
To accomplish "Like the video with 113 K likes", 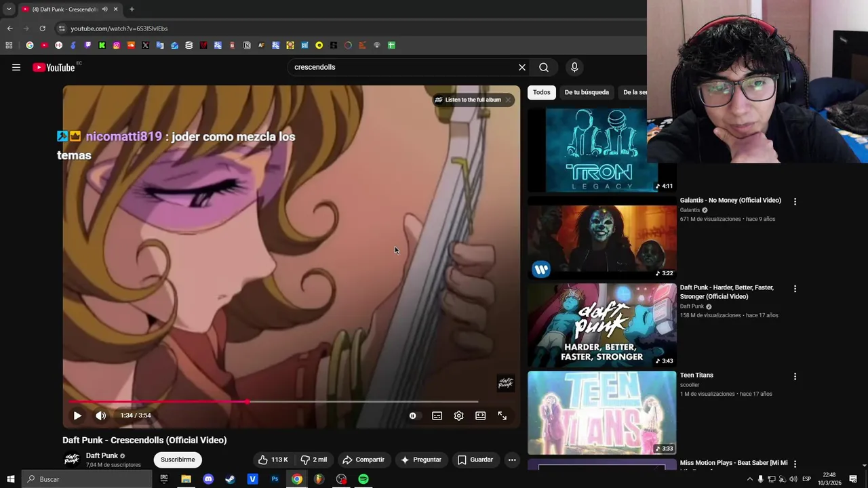I will (273, 460).
